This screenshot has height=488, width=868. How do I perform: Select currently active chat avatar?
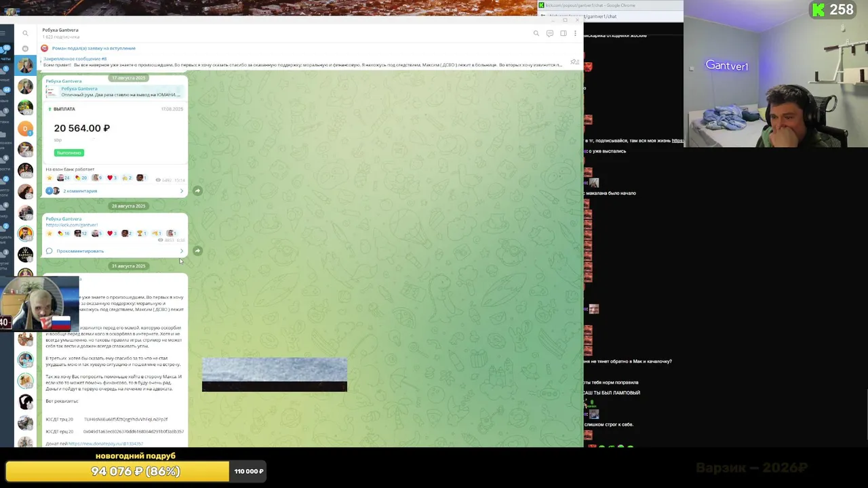[25, 65]
